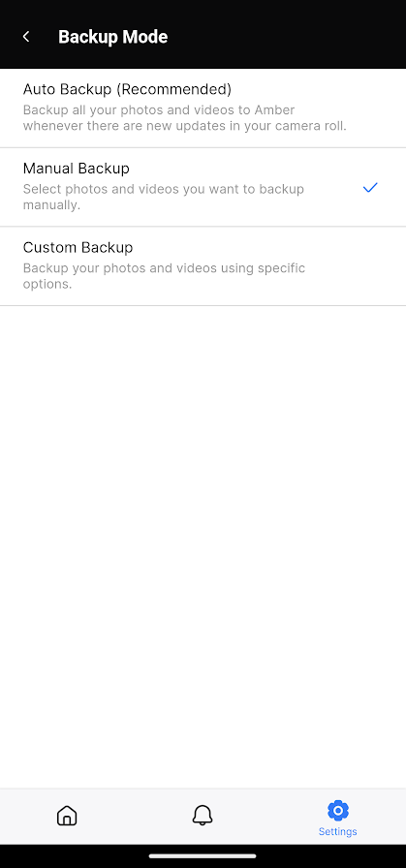Tap the 'using specific options' description text
406x868 pixels.
pyautogui.click(x=164, y=276)
